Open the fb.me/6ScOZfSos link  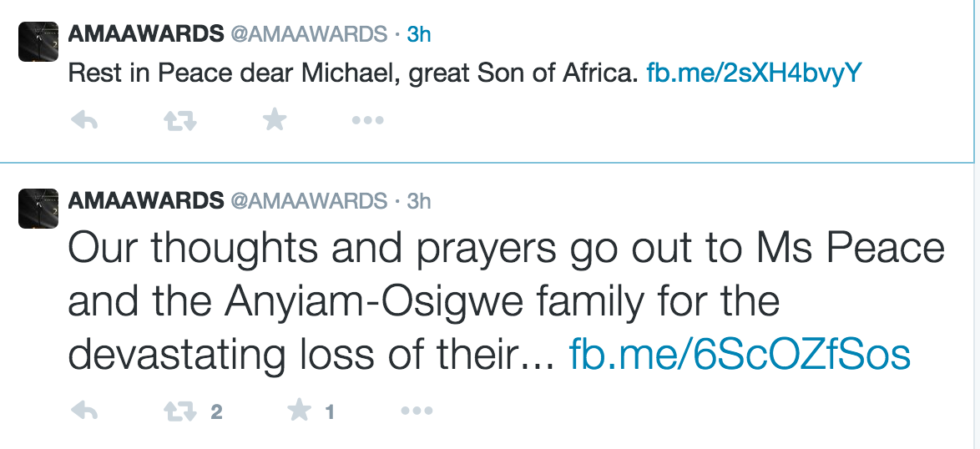click(739, 355)
